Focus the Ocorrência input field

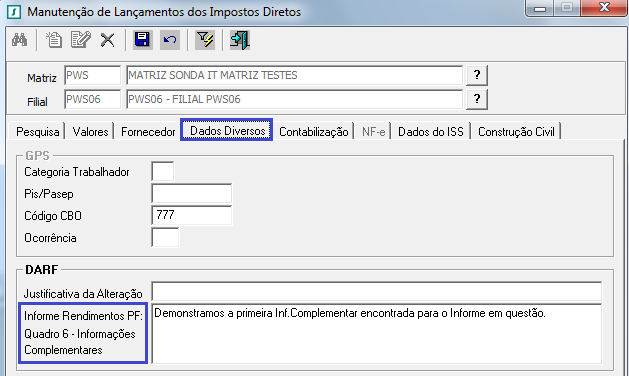(165, 238)
